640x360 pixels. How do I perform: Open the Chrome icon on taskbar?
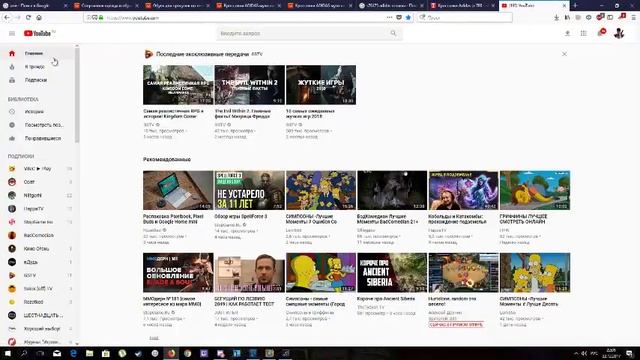point(187,353)
